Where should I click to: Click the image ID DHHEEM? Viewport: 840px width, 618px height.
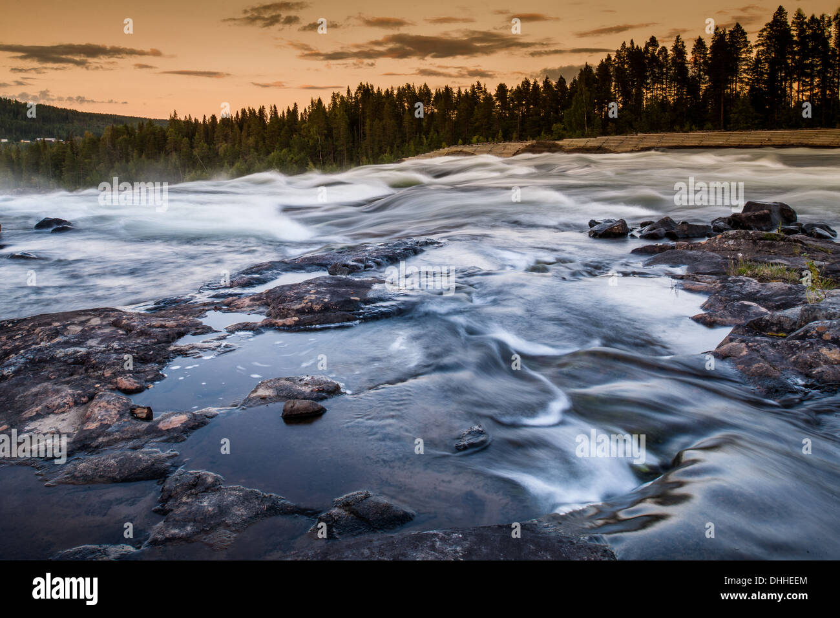pos(775,581)
